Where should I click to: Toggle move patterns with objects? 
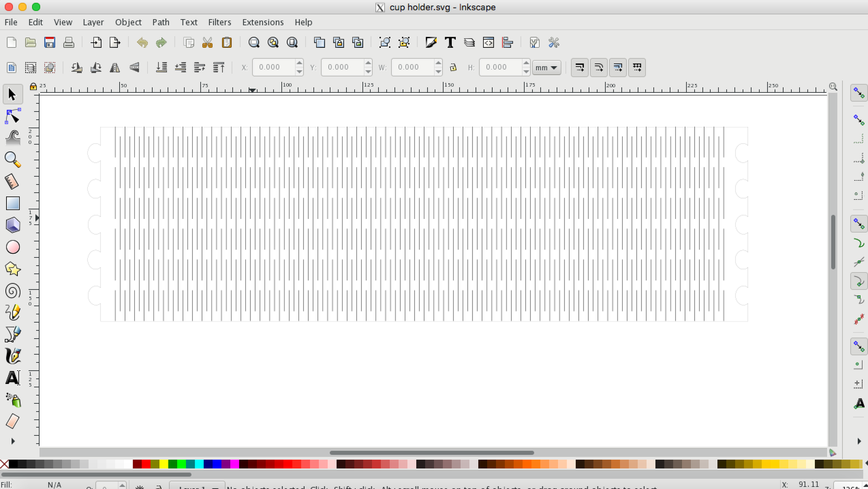(637, 67)
